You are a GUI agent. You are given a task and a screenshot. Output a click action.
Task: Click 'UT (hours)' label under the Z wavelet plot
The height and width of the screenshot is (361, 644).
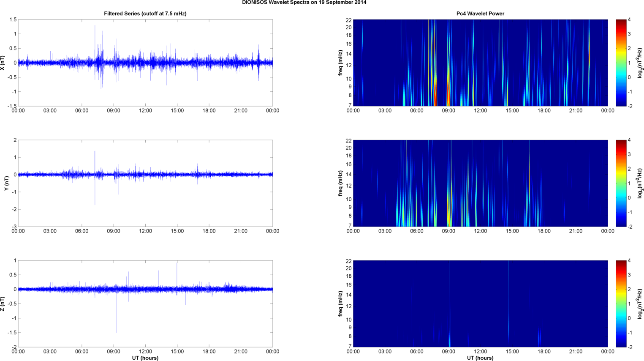[x=480, y=358]
